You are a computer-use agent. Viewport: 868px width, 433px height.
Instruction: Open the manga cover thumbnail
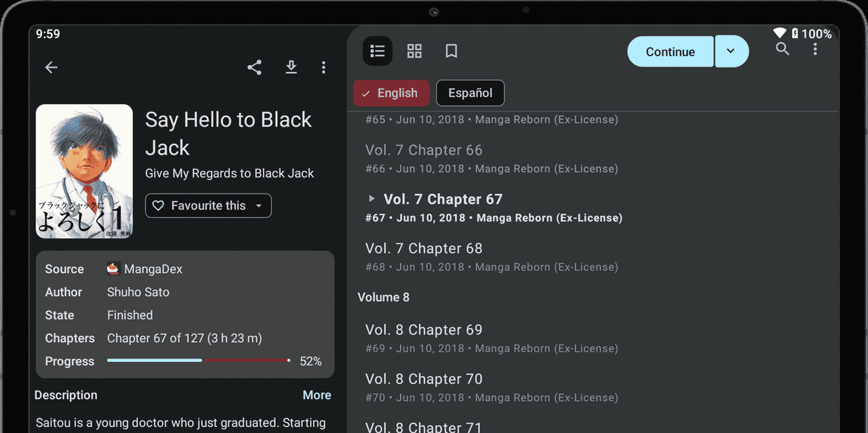tap(84, 171)
